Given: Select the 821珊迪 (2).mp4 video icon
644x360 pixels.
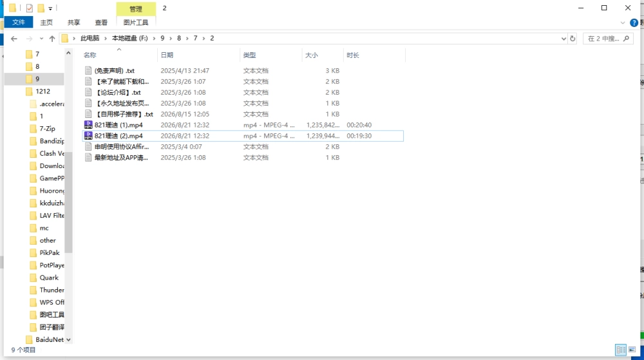Looking at the screenshot, I should pyautogui.click(x=88, y=136).
